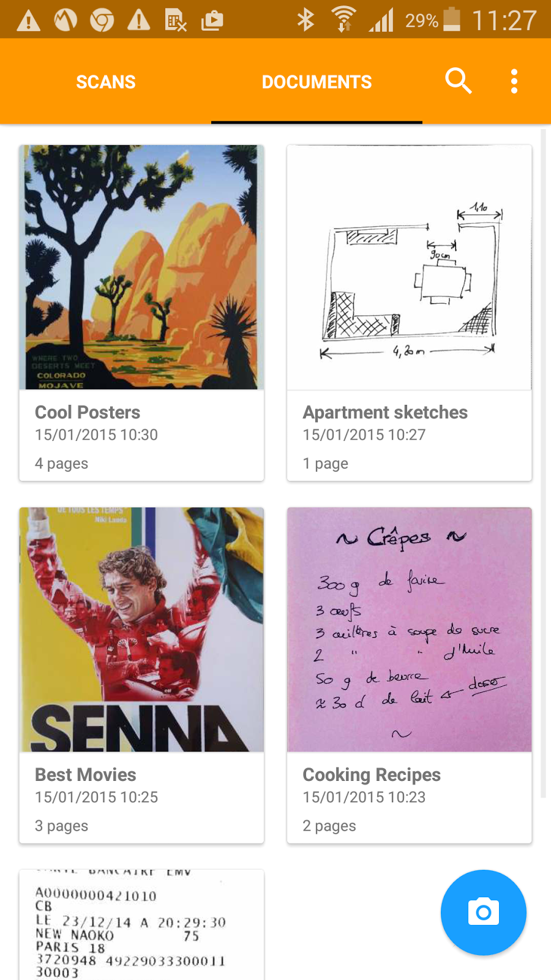The width and height of the screenshot is (551, 980).
Task: Tap the Chrome notification icon
Action: point(102,21)
